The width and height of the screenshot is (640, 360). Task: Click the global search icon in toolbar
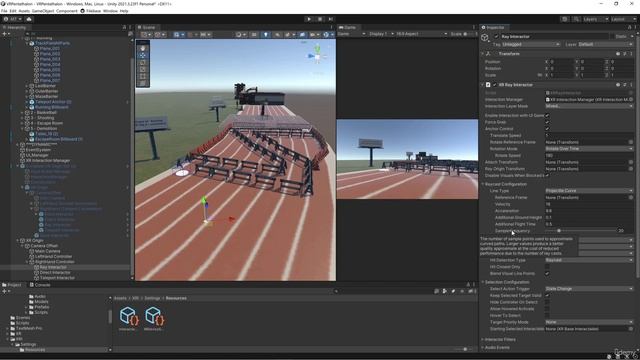pyautogui.click(x=576, y=19)
